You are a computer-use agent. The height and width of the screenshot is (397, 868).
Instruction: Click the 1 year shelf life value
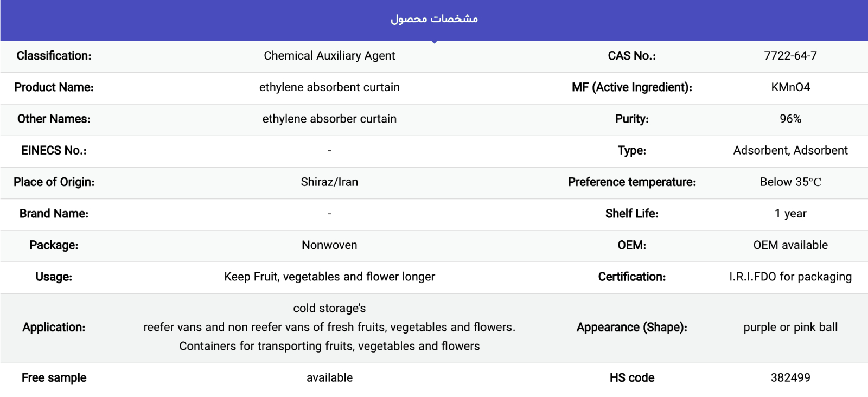click(790, 214)
